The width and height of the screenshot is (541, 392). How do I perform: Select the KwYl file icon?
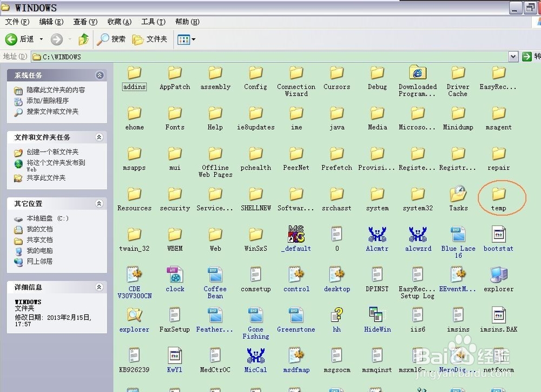coord(175,355)
